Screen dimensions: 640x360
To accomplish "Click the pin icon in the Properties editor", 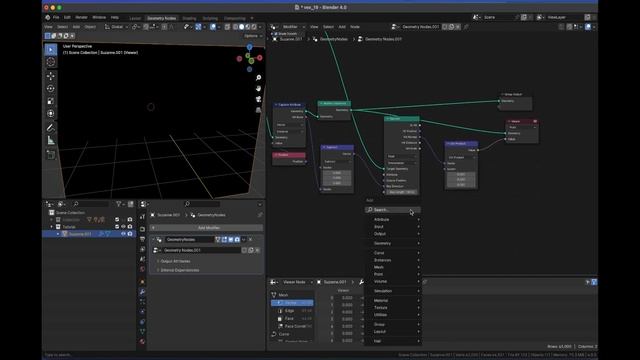I will 260,215.
